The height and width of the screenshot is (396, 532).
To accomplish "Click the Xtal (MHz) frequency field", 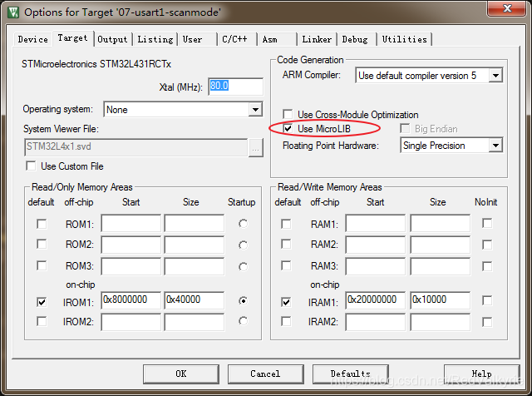I will [x=235, y=87].
